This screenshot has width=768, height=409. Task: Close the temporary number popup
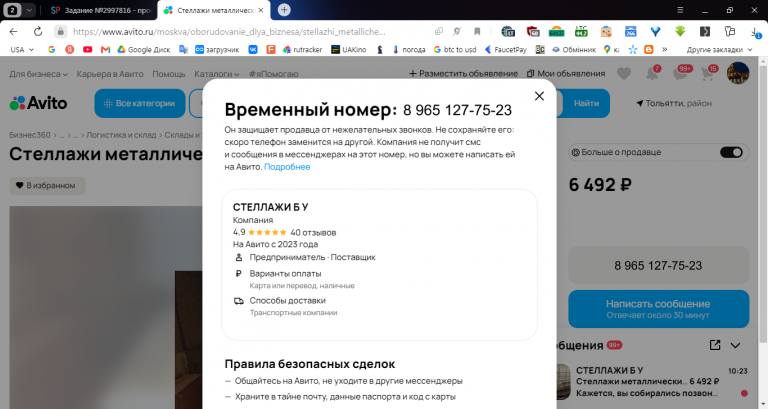pos(539,96)
